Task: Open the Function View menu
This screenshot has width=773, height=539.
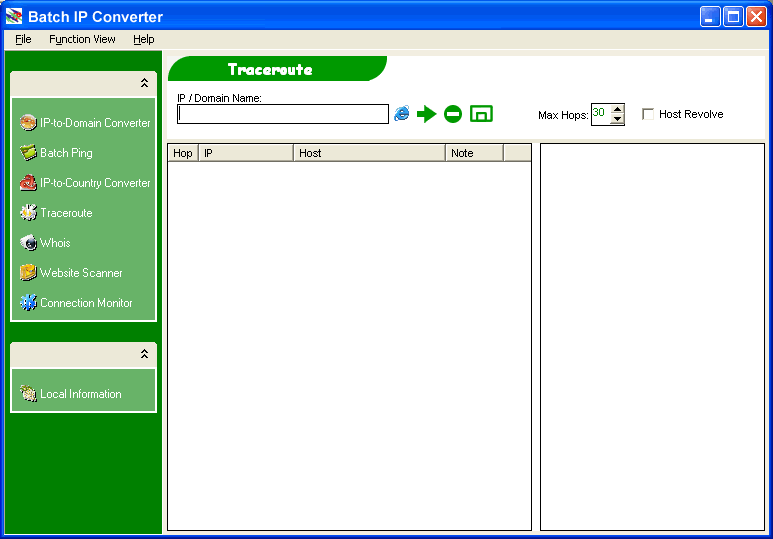Action: pos(82,39)
